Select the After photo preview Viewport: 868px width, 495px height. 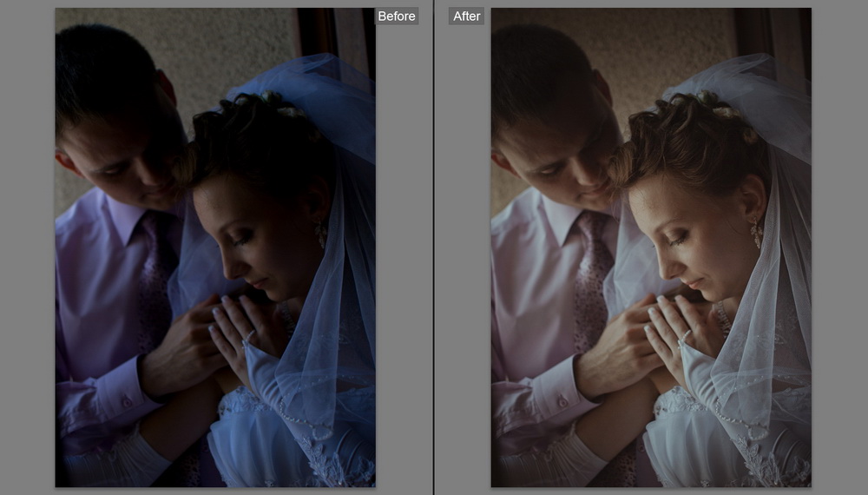[651, 247]
